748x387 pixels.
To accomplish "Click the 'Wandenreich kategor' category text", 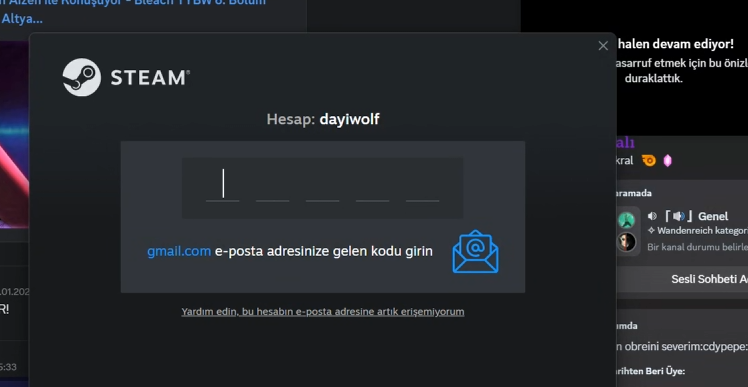I will 702,230.
